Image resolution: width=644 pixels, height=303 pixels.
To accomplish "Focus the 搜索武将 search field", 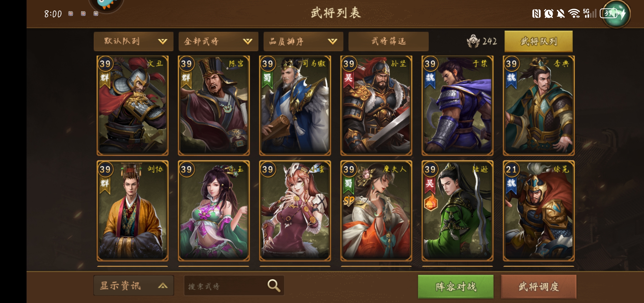I will (234, 286).
